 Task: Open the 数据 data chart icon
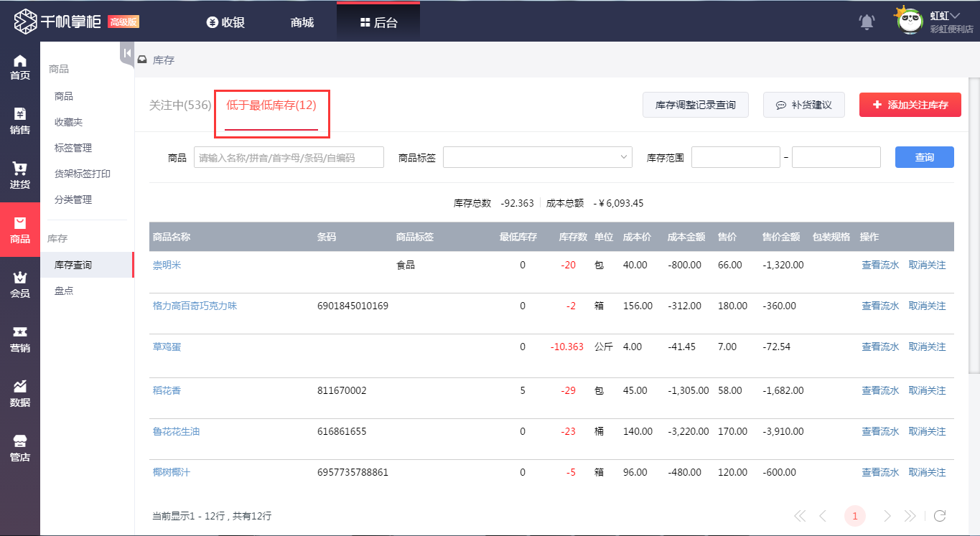[x=20, y=393]
